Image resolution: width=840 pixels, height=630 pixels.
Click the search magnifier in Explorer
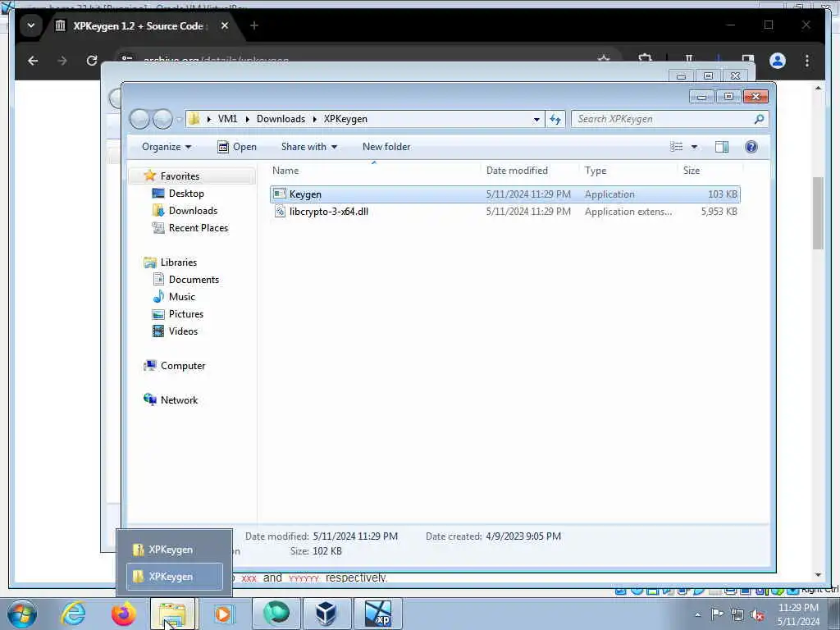click(759, 119)
